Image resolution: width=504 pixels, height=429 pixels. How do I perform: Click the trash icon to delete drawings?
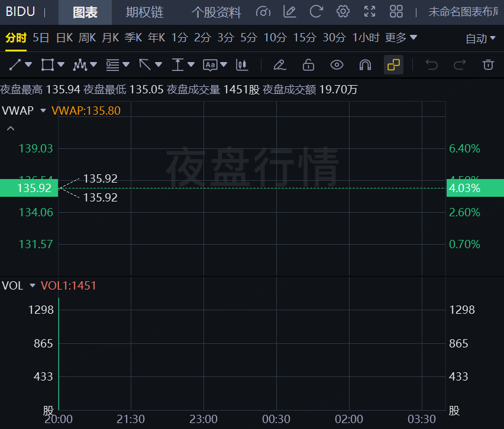click(488, 64)
